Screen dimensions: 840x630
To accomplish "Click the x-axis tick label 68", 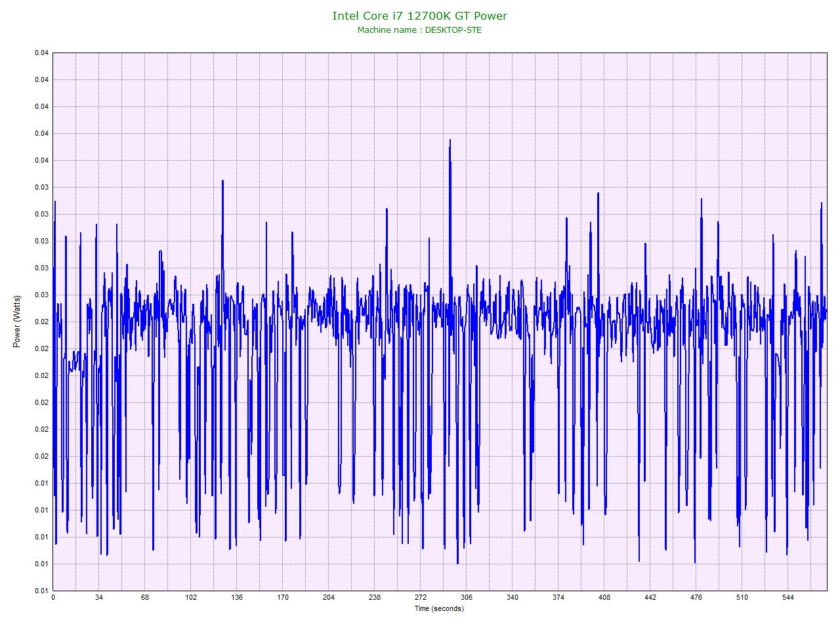I will pyautogui.click(x=145, y=598).
